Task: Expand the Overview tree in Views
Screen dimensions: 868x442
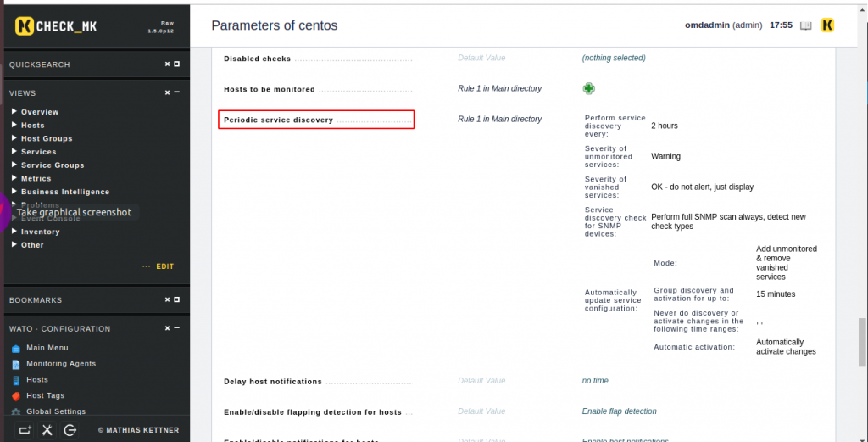Action: click(14, 111)
